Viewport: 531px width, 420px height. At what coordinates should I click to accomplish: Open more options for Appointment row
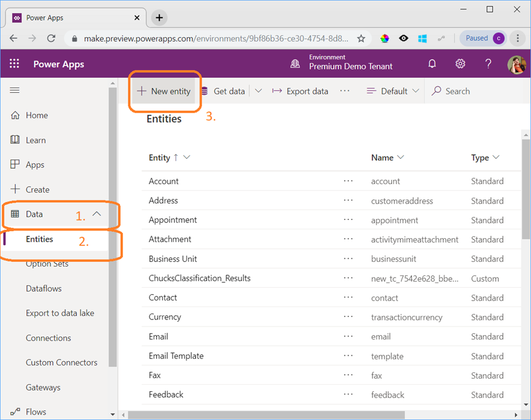[348, 219]
